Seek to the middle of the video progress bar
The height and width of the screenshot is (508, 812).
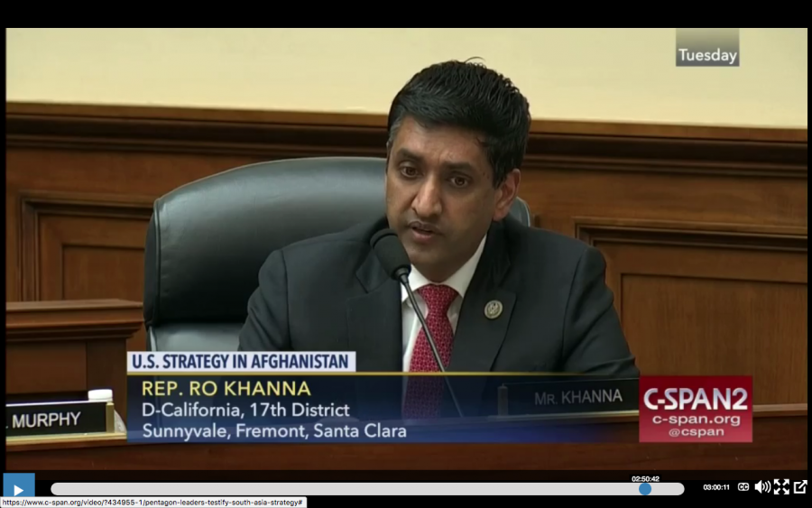pyautogui.click(x=368, y=488)
